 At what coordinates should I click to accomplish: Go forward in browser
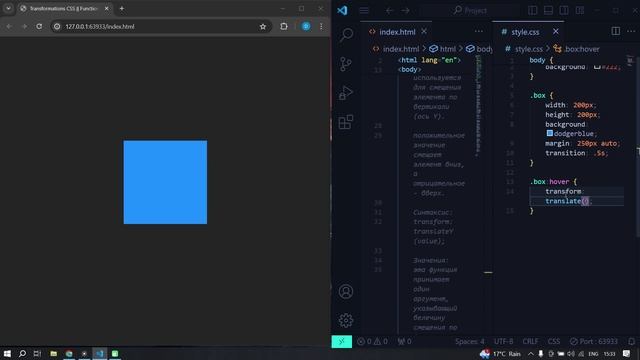(x=24, y=27)
